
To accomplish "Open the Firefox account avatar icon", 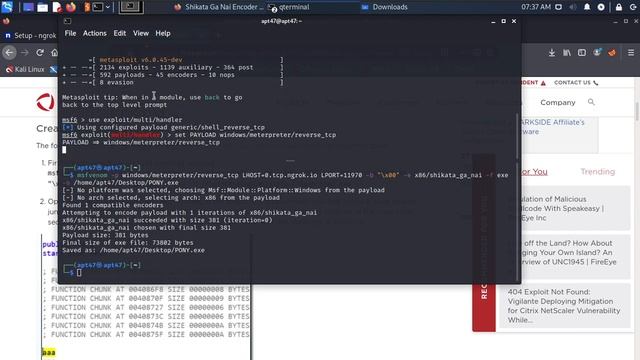I will (597, 53).
